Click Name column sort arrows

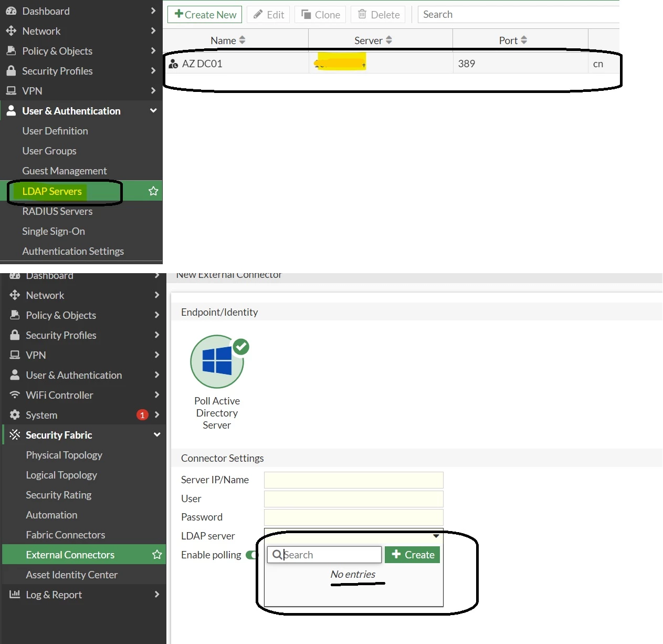(242, 40)
